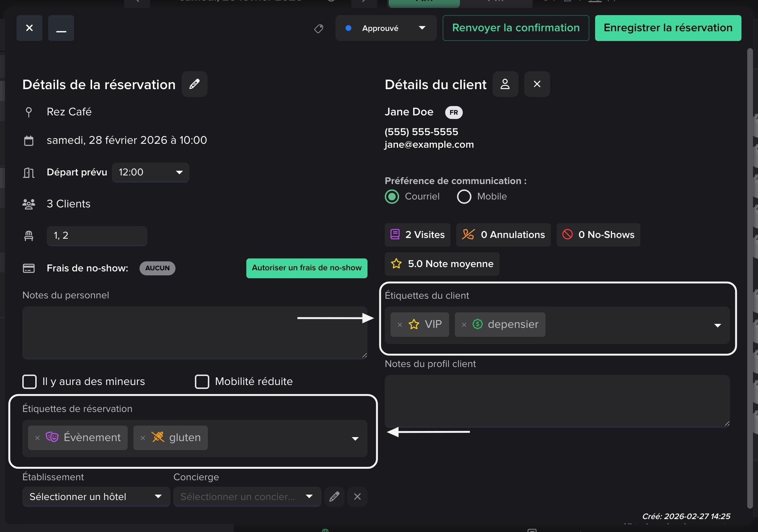Screen dimensions: 758x532
Task: Click Enregistrer la réservation button
Action: tap(668, 28)
